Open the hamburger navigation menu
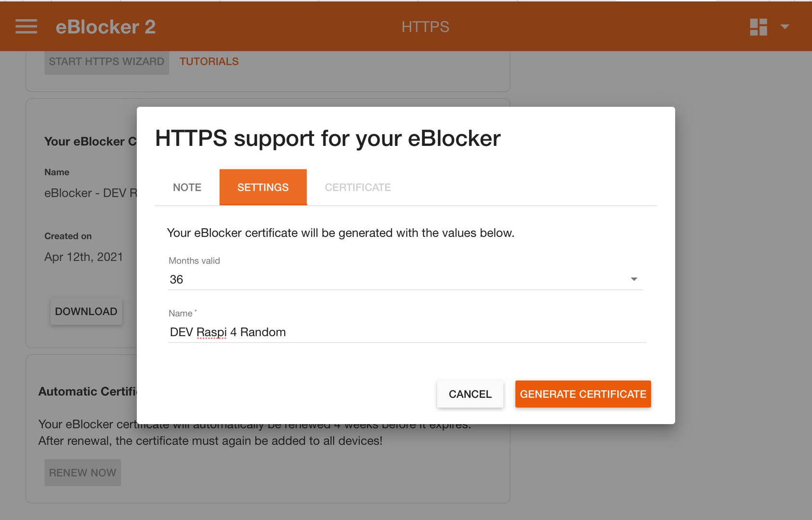This screenshot has height=520, width=812. (x=26, y=26)
